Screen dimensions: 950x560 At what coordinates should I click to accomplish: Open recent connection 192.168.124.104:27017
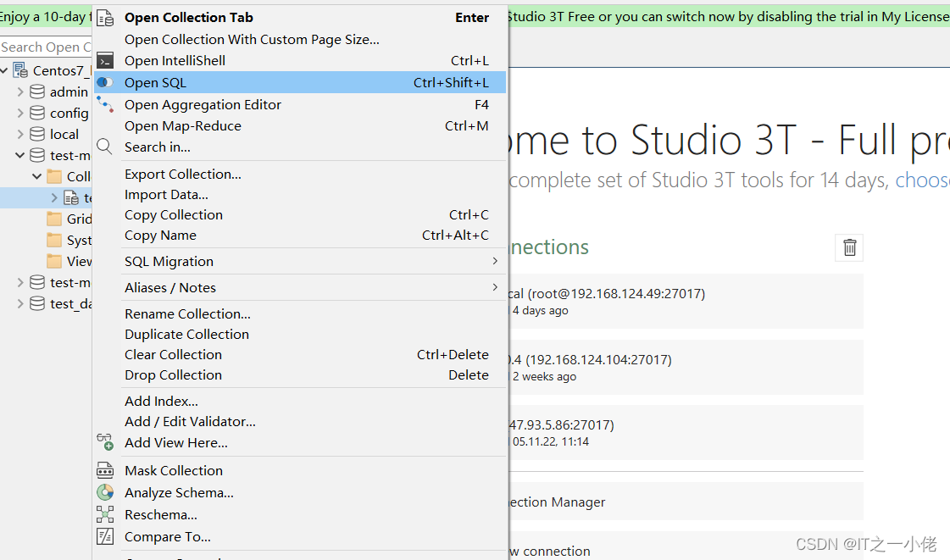pos(686,367)
